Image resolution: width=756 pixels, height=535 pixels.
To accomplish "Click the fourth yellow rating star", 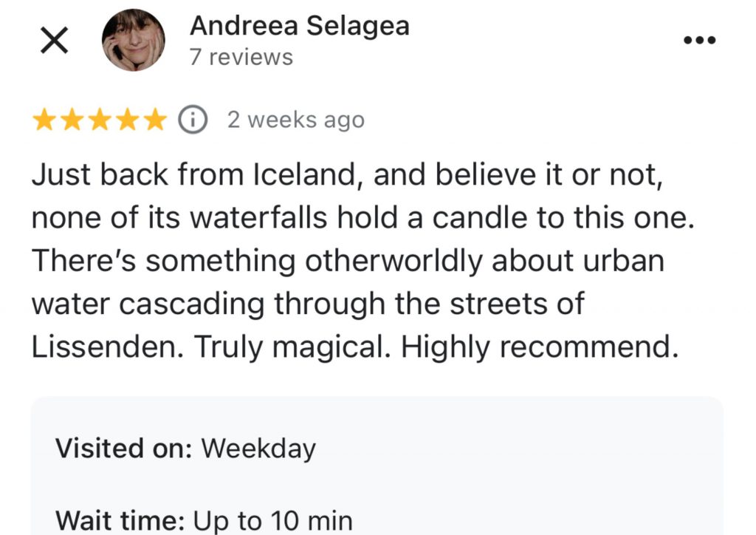I will click(127, 119).
